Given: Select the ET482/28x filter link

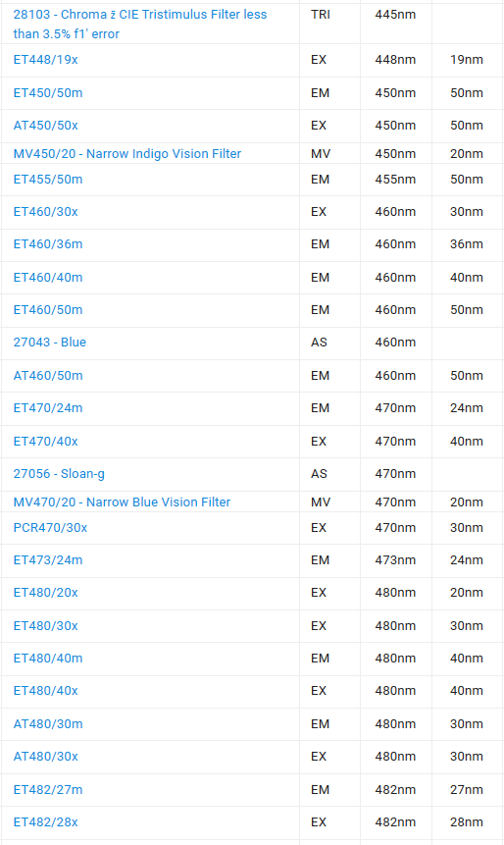Looking at the screenshot, I should (x=46, y=821).
